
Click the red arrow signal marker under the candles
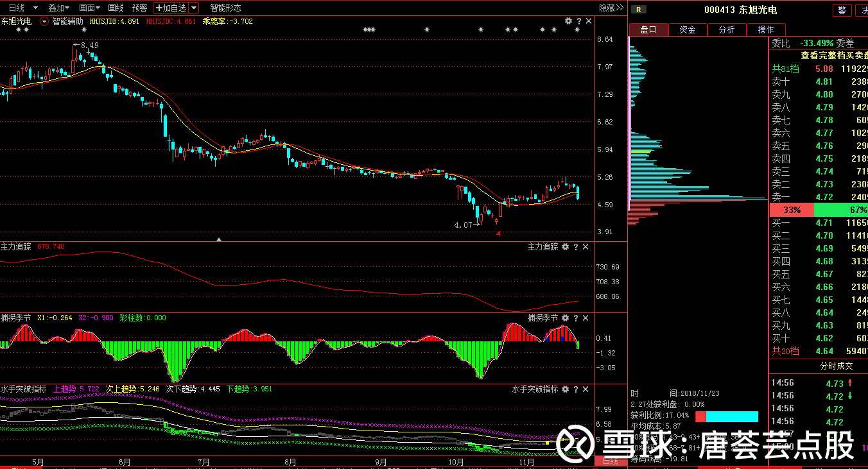(x=498, y=234)
